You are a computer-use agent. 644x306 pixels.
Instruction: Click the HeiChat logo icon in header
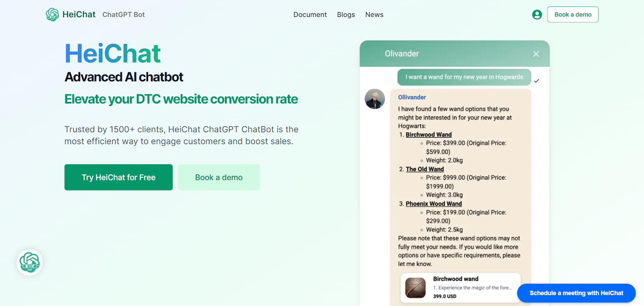click(x=52, y=14)
